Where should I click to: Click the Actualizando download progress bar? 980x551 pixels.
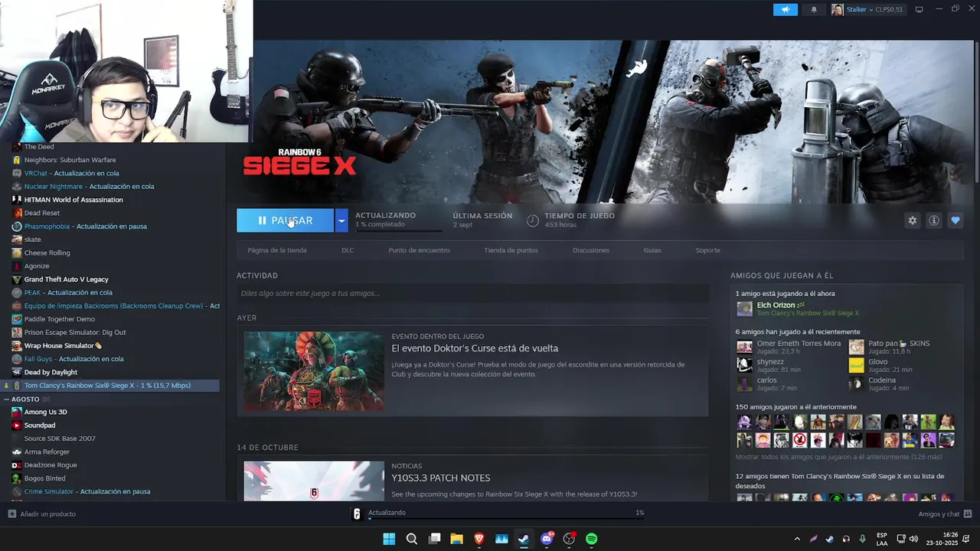[506, 520]
